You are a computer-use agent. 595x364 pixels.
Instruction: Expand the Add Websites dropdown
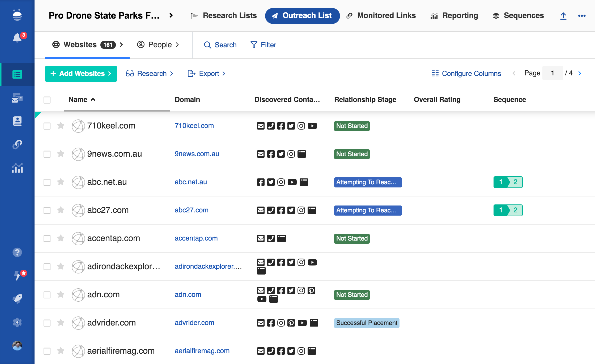(81, 74)
